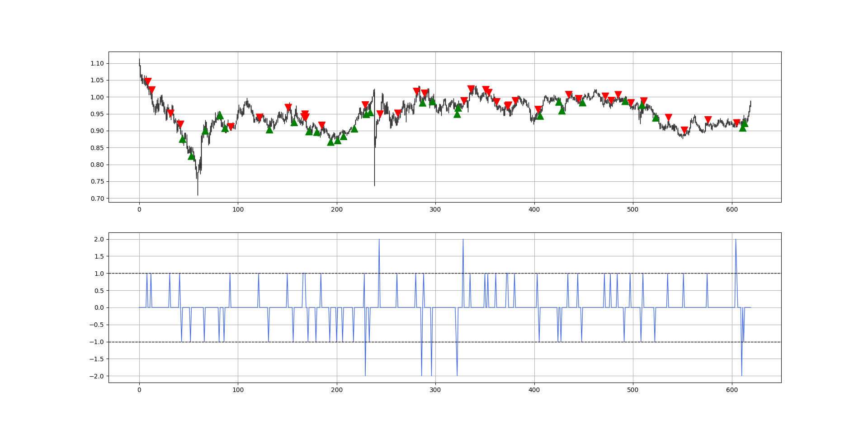Click the 100 x-axis label of the lower chart

pos(238,390)
